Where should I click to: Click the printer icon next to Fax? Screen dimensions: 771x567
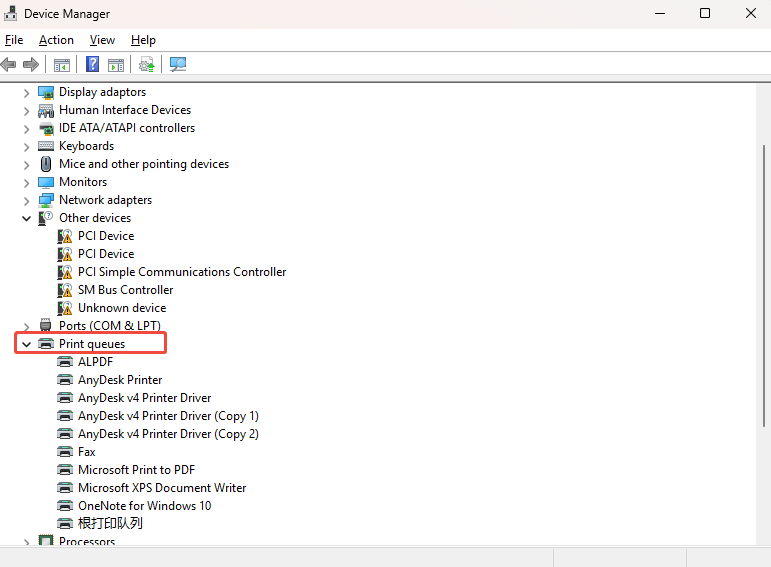pyautogui.click(x=65, y=452)
